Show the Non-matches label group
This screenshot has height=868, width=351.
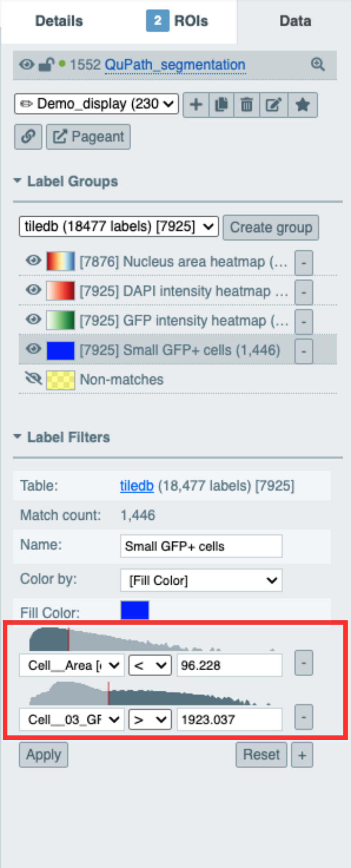[33, 378]
